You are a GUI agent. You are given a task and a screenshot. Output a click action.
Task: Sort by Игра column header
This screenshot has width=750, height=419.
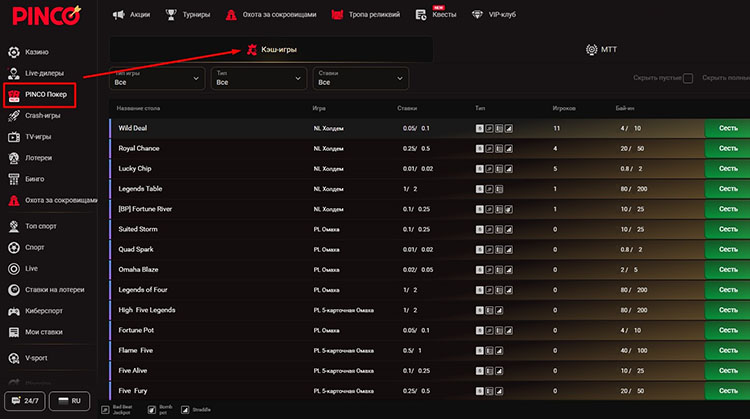click(x=319, y=109)
